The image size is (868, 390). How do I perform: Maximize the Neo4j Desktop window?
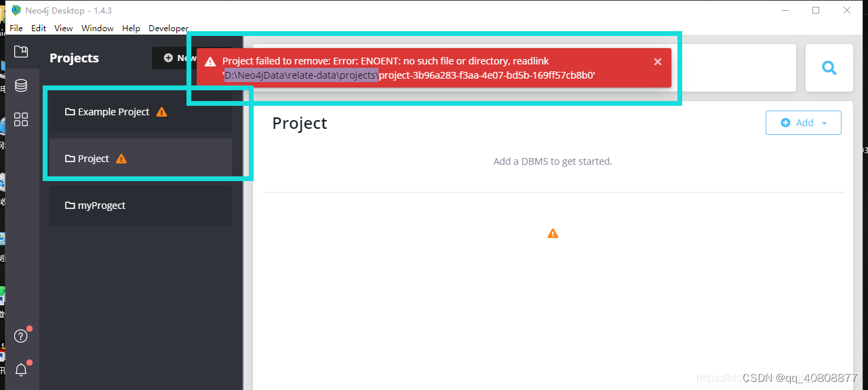[x=816, y=10]
